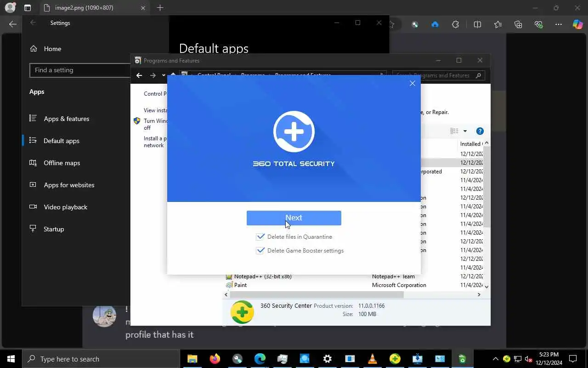Open Edge Settings and more menu

(x=559, y=24)
